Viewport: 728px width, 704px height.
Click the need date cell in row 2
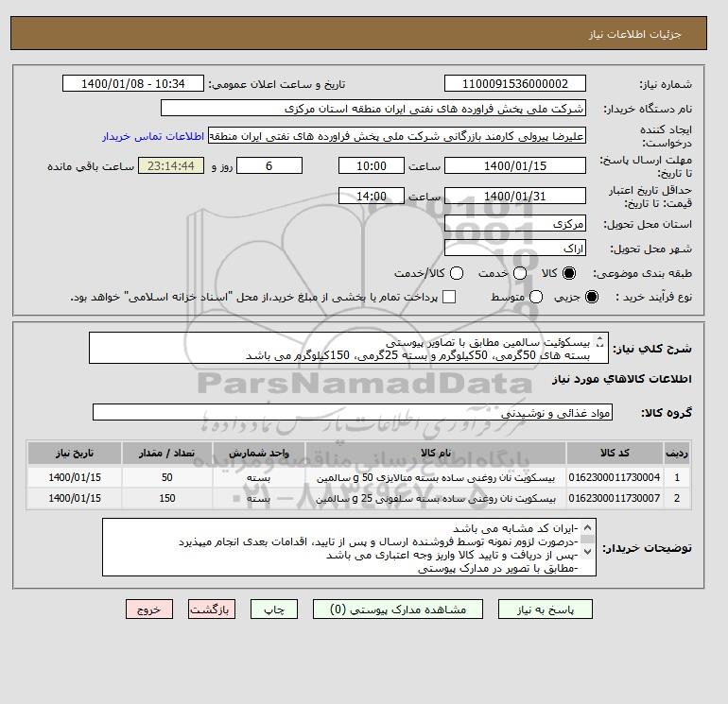pyautogui.click(x=75, y=498)
